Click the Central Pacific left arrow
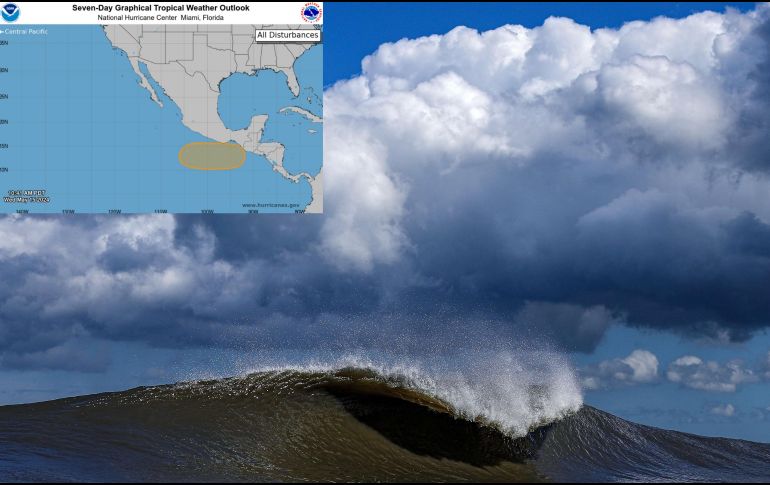 click(4, 31)
